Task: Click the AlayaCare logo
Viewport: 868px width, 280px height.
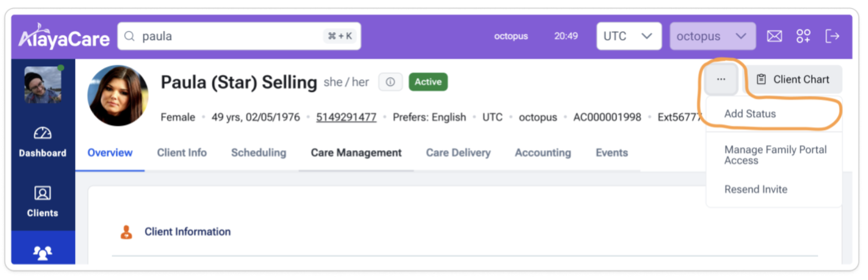Action: coord(64,37)
